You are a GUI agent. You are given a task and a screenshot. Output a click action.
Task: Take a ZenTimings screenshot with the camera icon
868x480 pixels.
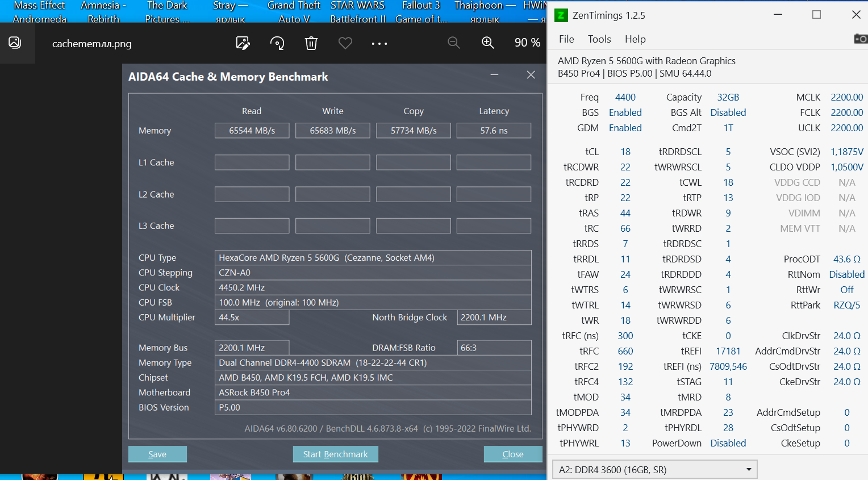point(861,39)
